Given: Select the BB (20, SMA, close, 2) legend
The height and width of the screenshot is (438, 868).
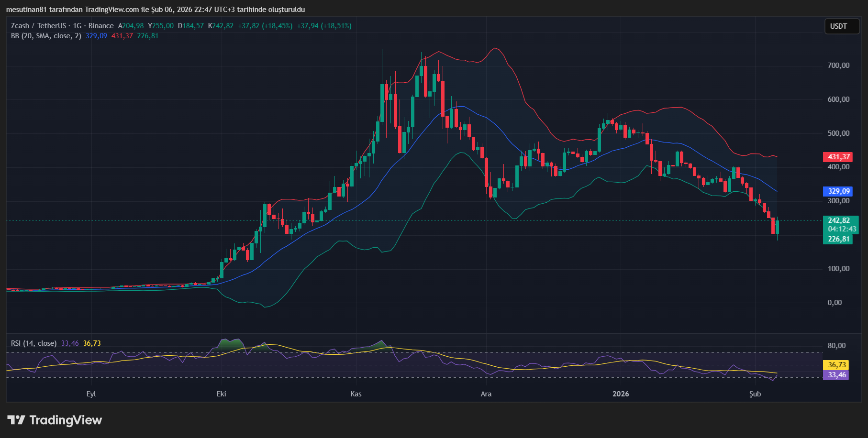Looking at the screenshot, I should (46, 36).
